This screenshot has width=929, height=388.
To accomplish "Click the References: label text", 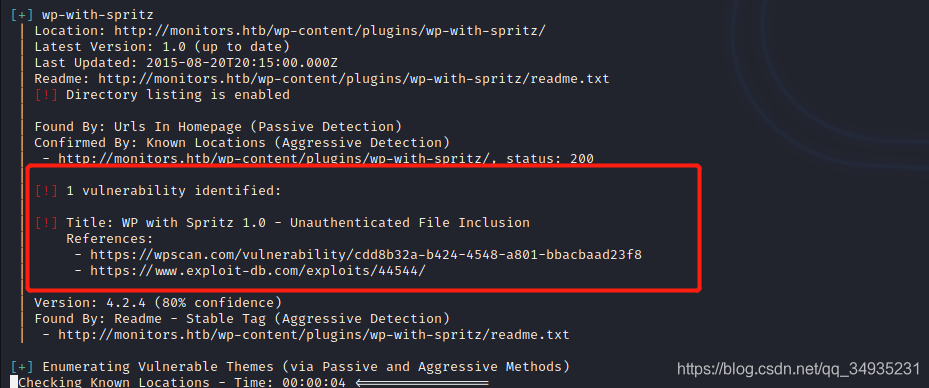I will [x=110, y=239].
